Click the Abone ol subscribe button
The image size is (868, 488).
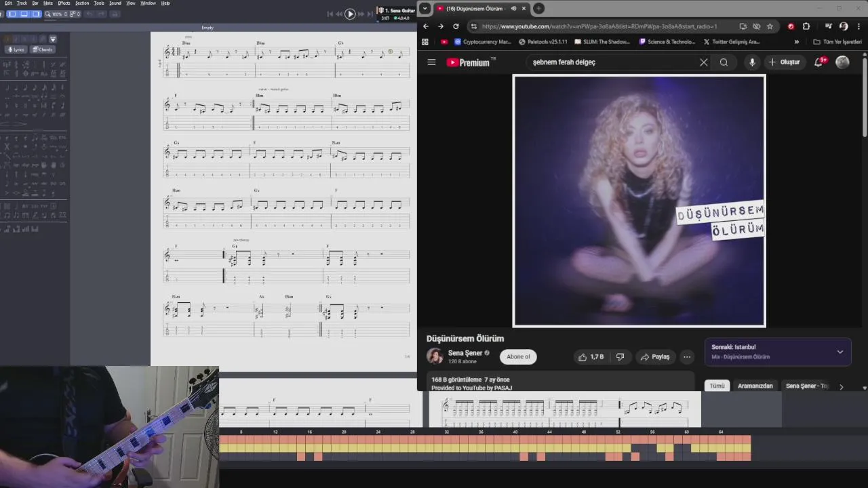518,357
